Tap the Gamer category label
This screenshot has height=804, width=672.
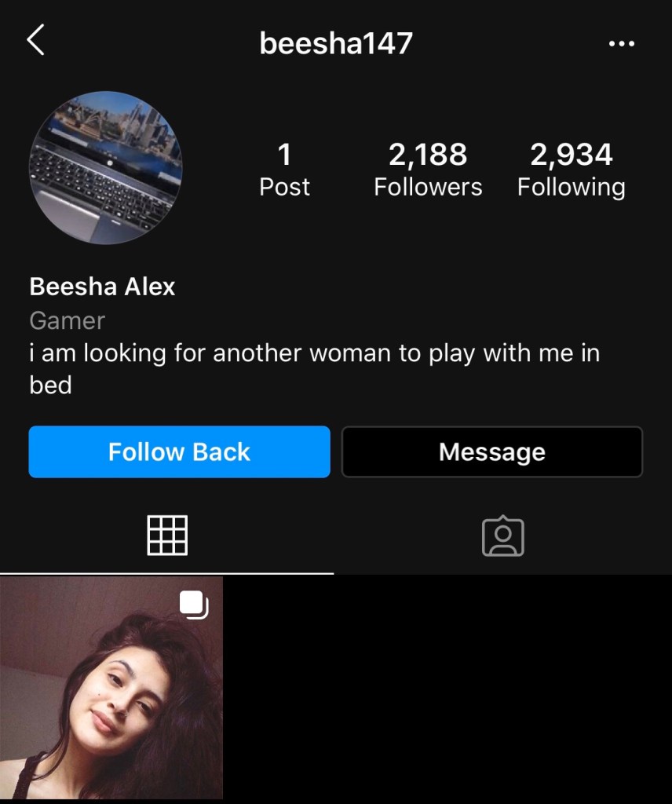point(68,321)
